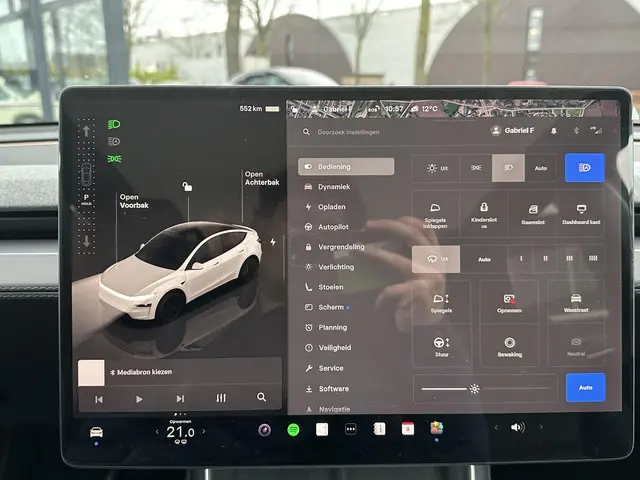Tap Open Achterbak to open trunk

tap(255, 180)
